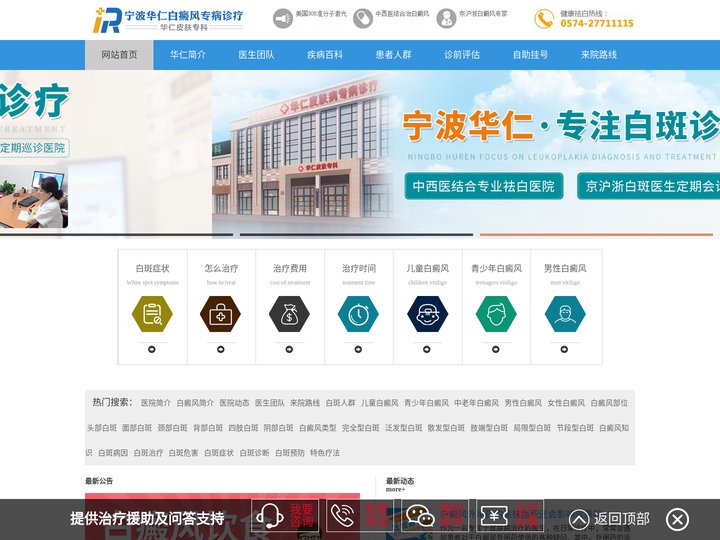Click 四肢白斑 hot search link
This screenshot has width=720, height=540.
[x=243, y=428]
